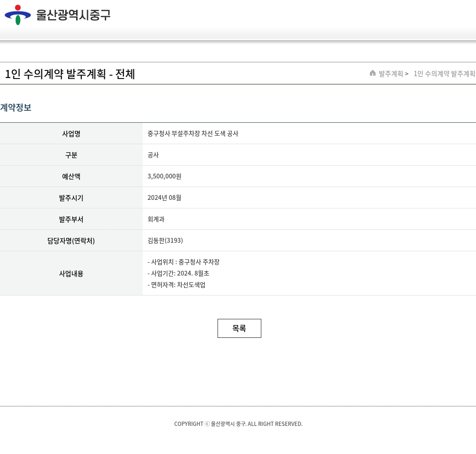The image size is (476, 454).
Task: Click the COPYRIGHT footer text
Action: pyautogui.click(x=238, y=424)
